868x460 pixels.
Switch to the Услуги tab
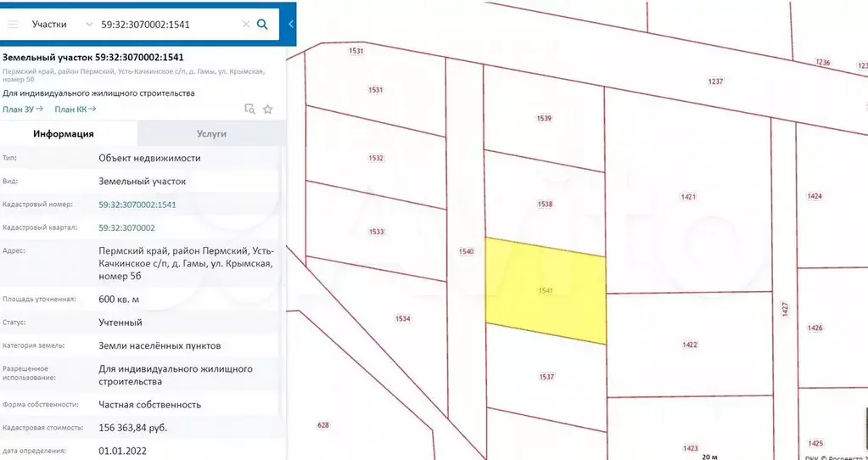(211, 134)
